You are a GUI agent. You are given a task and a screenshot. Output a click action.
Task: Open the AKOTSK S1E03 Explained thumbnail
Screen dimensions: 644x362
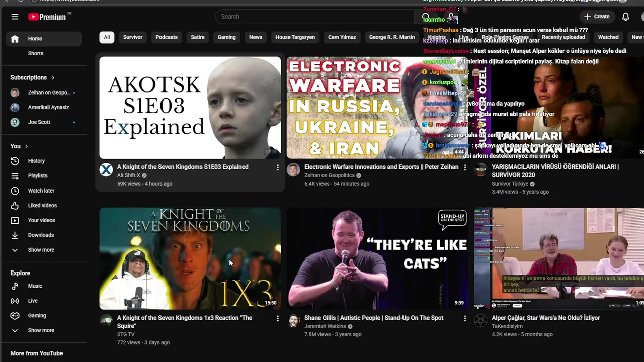190,108
